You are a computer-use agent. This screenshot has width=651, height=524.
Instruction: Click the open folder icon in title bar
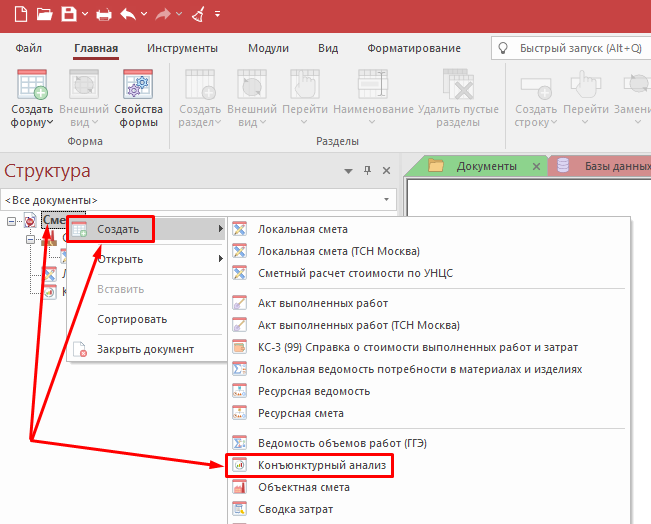tap(43, 14)
